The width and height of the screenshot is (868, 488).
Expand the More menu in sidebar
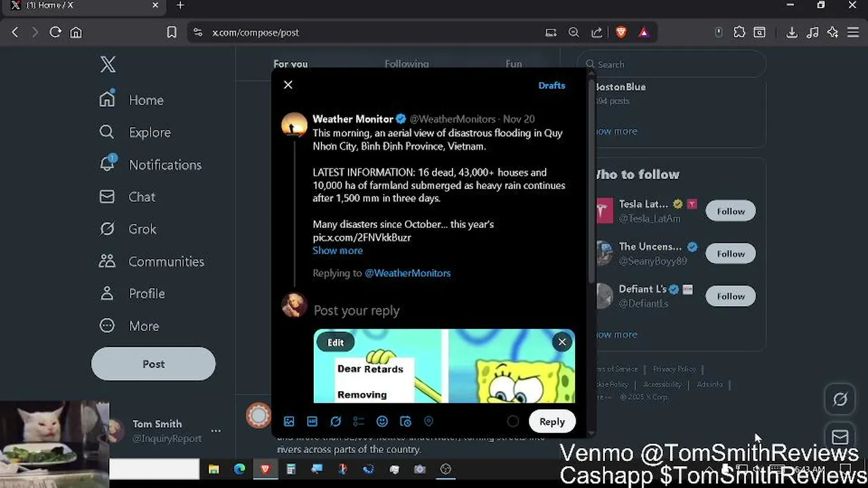pos(130,326)
